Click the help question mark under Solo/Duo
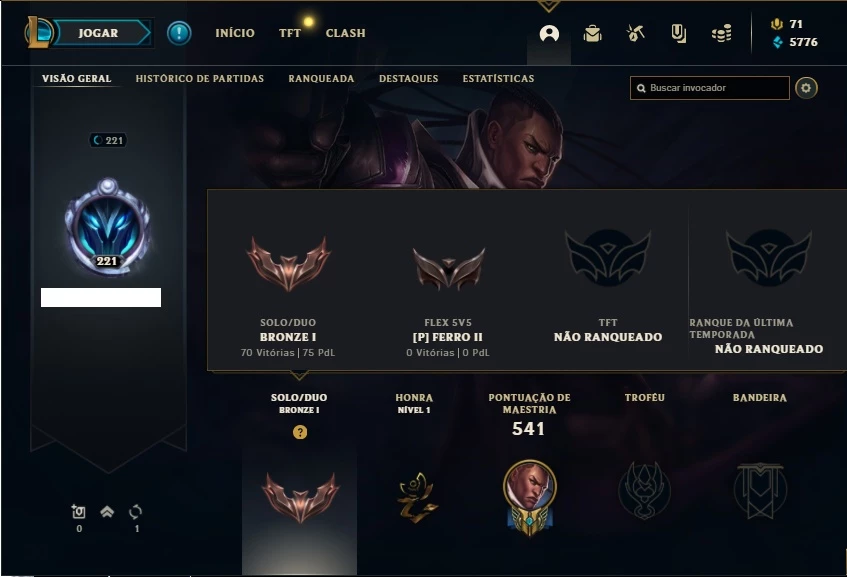 click(x=300, y=432)
